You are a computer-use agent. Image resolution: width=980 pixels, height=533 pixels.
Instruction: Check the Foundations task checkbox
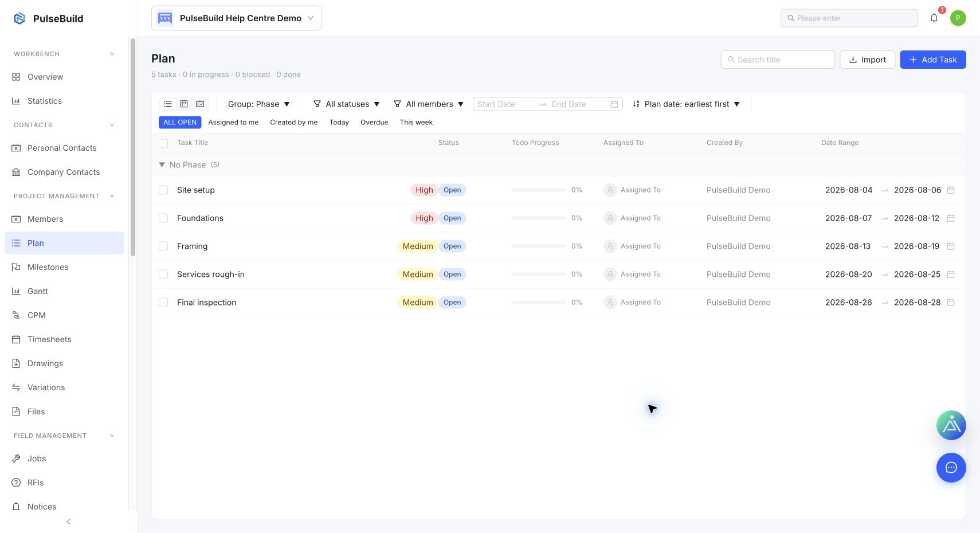(x=163, y=218)
